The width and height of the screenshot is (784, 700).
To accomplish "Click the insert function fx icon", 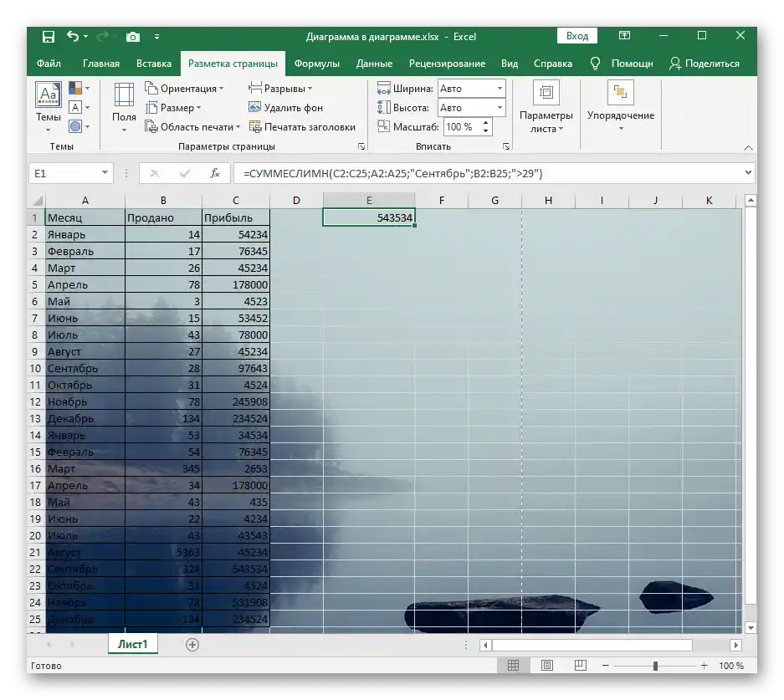I will (x=215, y=173).
